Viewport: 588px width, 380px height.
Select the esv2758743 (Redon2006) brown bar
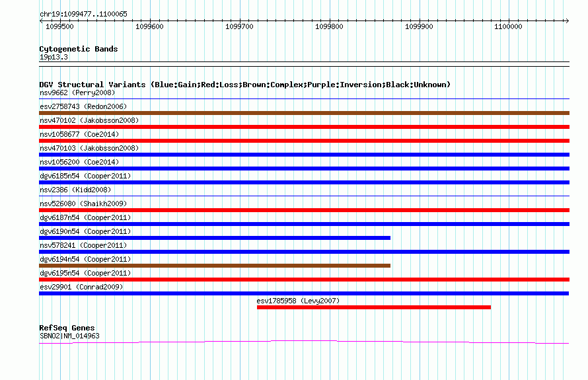304,113
